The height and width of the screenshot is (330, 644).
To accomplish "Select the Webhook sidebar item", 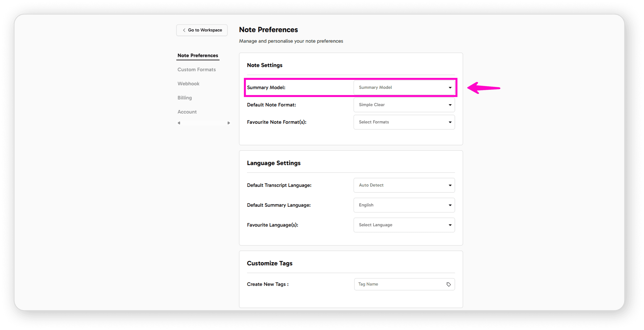I will [188, 83].
